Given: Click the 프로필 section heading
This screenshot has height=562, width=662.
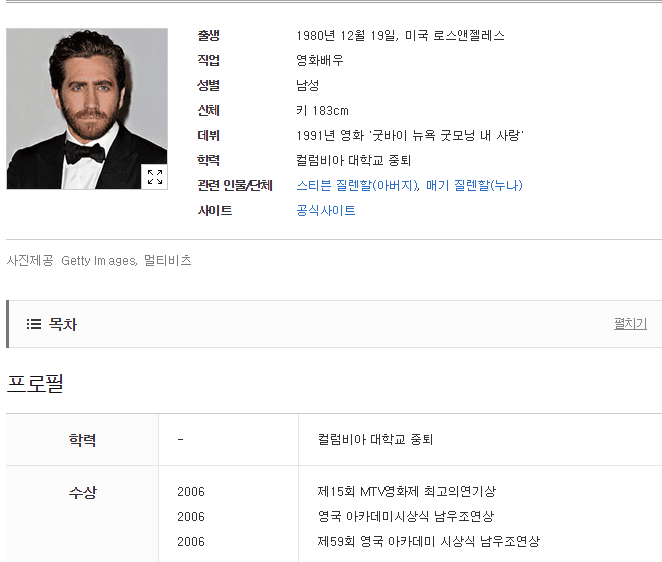Looking at the screenshot, I should tap(35, 384).
